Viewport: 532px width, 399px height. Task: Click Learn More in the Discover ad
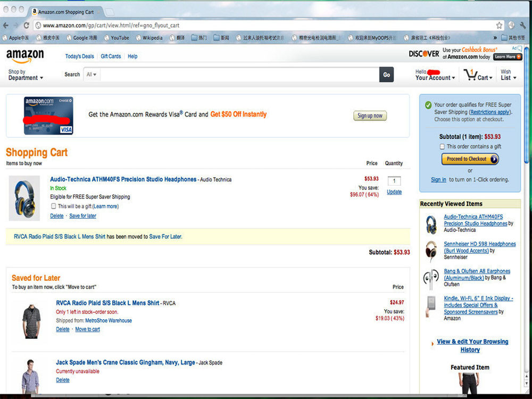click(507, 57)
